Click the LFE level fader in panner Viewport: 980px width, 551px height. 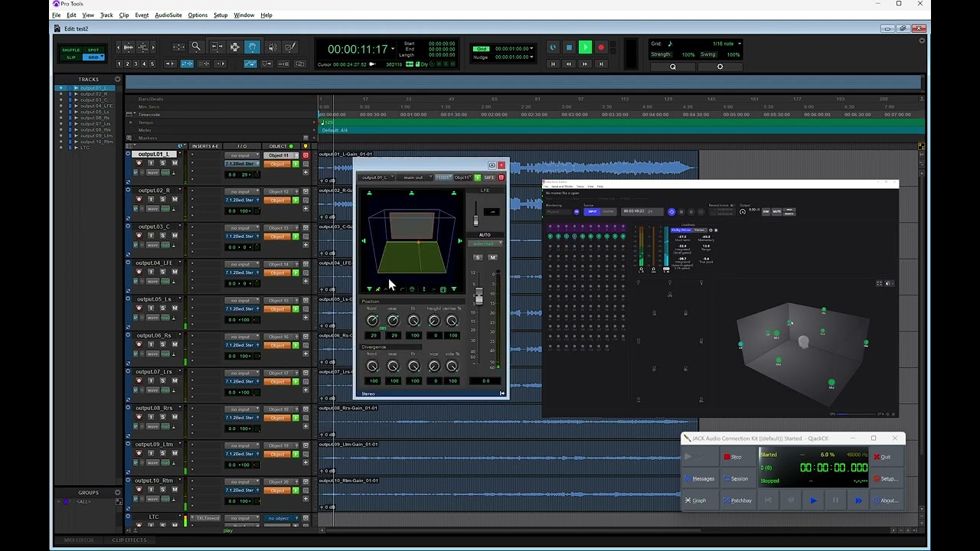475,220
